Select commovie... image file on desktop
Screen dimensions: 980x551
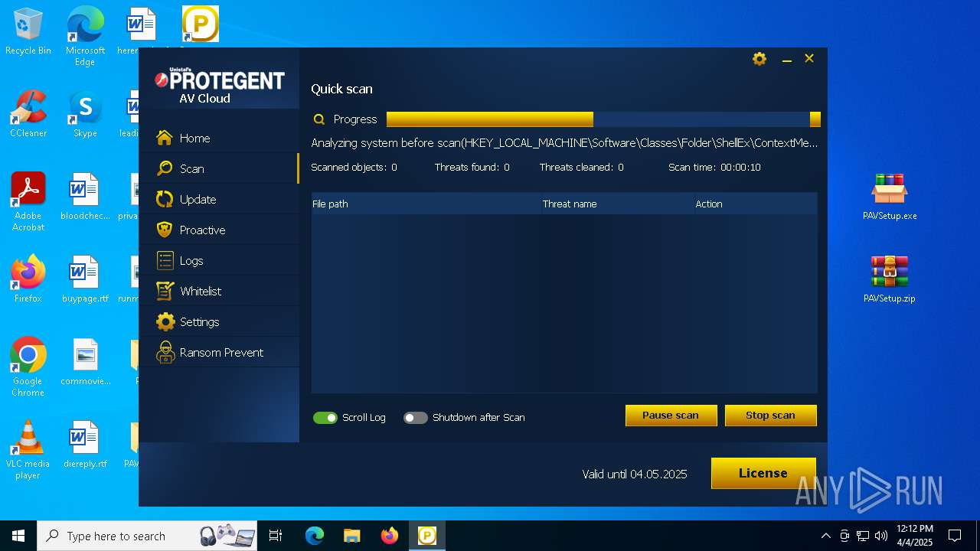pyautogui.click(x=85, y=362)
